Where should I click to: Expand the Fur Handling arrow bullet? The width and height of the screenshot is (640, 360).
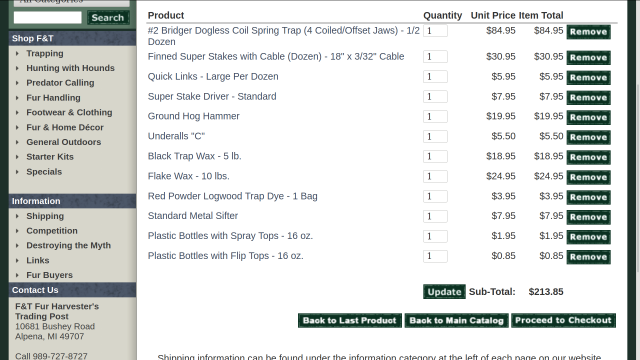pyautogui.click(x=17, y=98)
